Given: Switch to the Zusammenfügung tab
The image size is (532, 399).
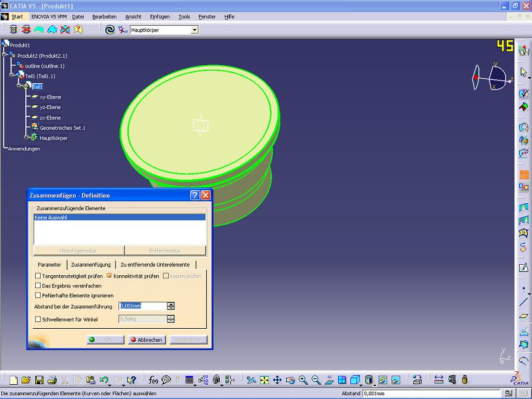Looking at the screenshot, I should pos(91,265).
